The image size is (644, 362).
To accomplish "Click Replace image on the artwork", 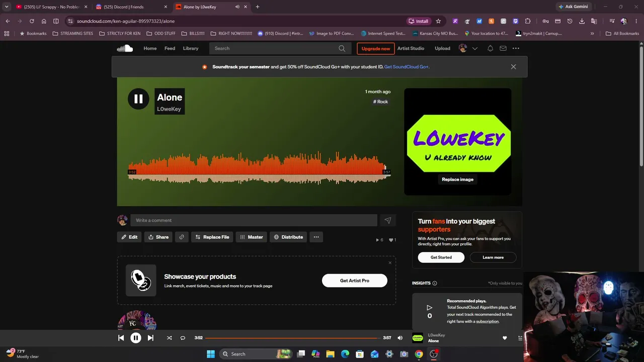I will tap(457, 179).
